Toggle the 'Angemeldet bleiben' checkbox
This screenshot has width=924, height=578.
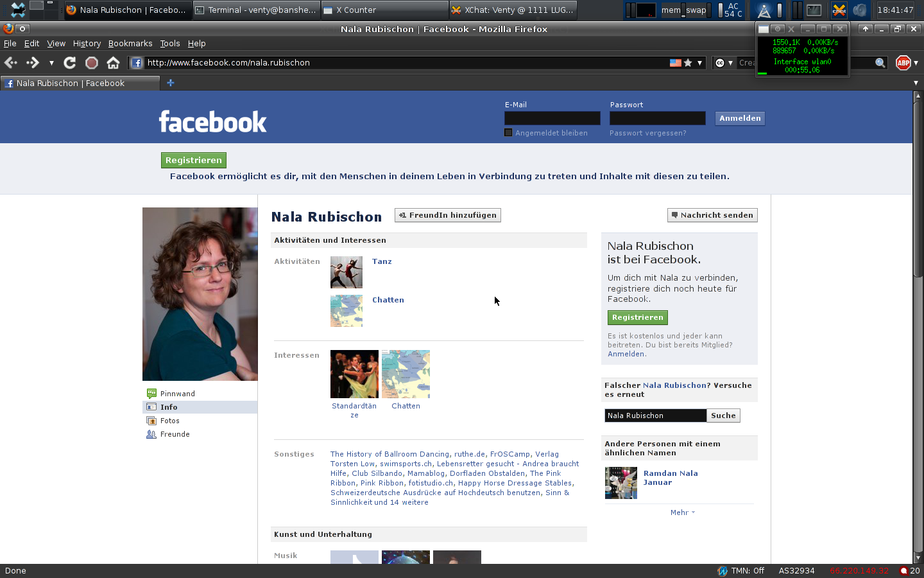(508, 133)
